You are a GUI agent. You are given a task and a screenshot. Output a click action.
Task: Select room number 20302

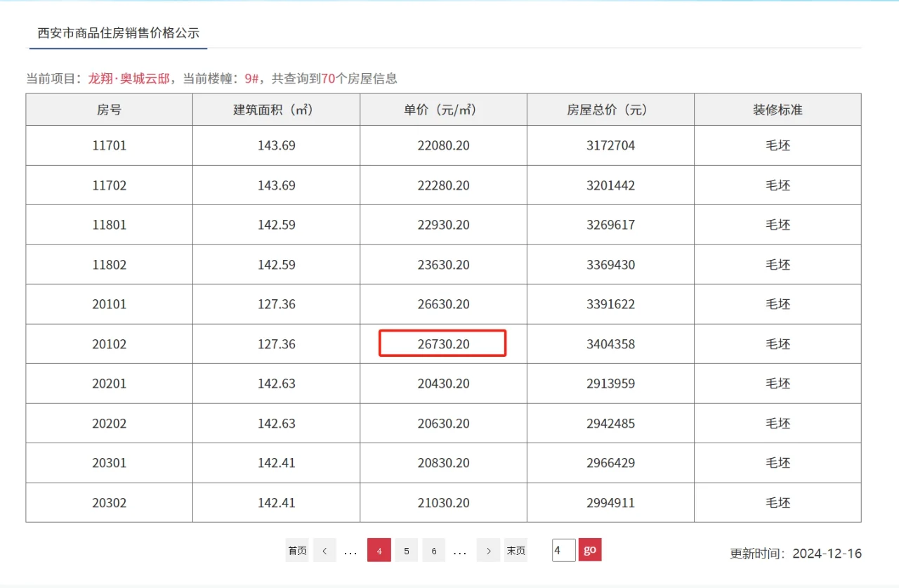click(x=109, y=503)
